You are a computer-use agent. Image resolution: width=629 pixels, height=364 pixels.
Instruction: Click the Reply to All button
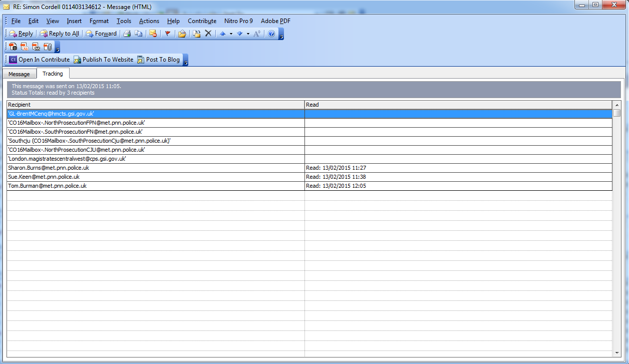[59, 34]
